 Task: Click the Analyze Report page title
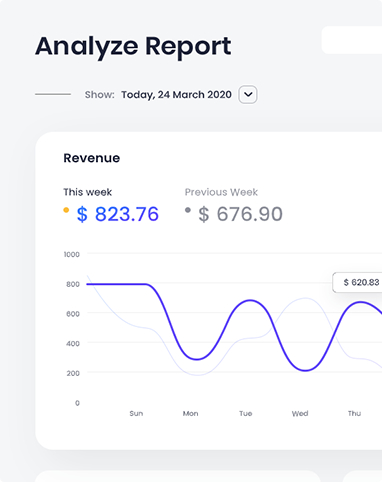coord(133,47)
